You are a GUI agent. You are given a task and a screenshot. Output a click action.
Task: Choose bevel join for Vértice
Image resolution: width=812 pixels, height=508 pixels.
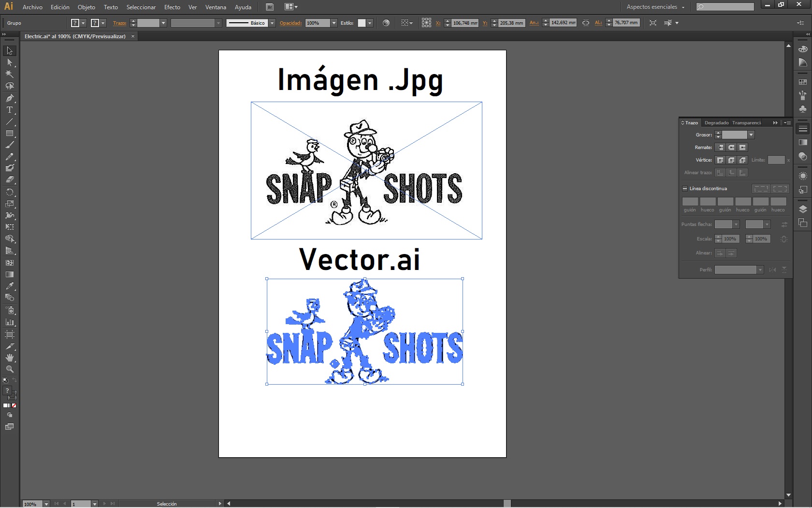point(742,160)
